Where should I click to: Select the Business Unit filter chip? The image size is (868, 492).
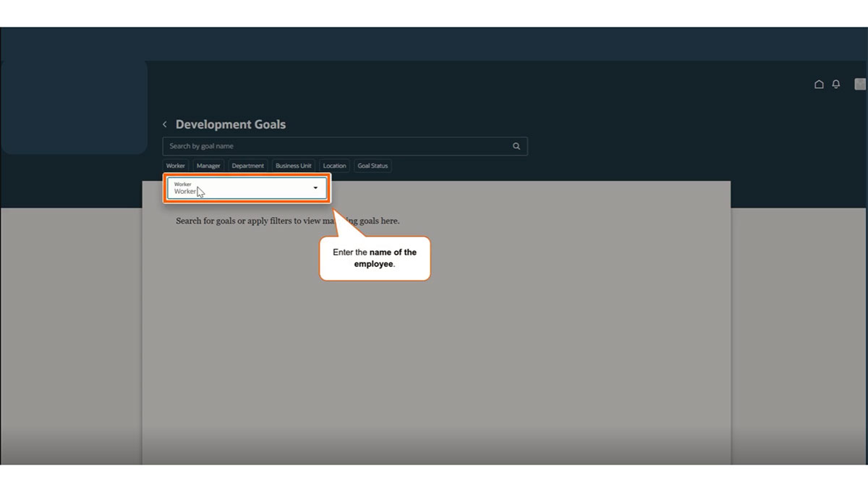click(294, 166)
